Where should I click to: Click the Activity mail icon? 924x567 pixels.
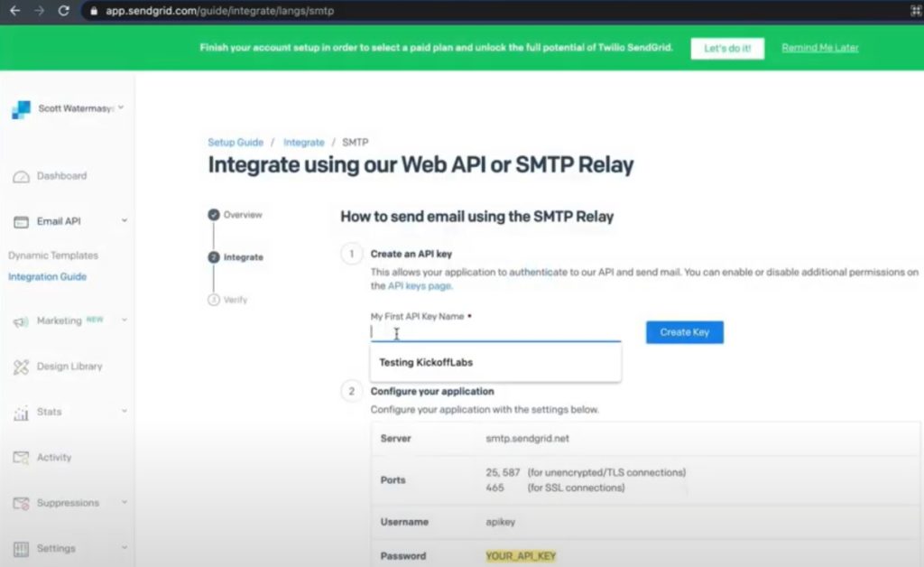(22, 458)
